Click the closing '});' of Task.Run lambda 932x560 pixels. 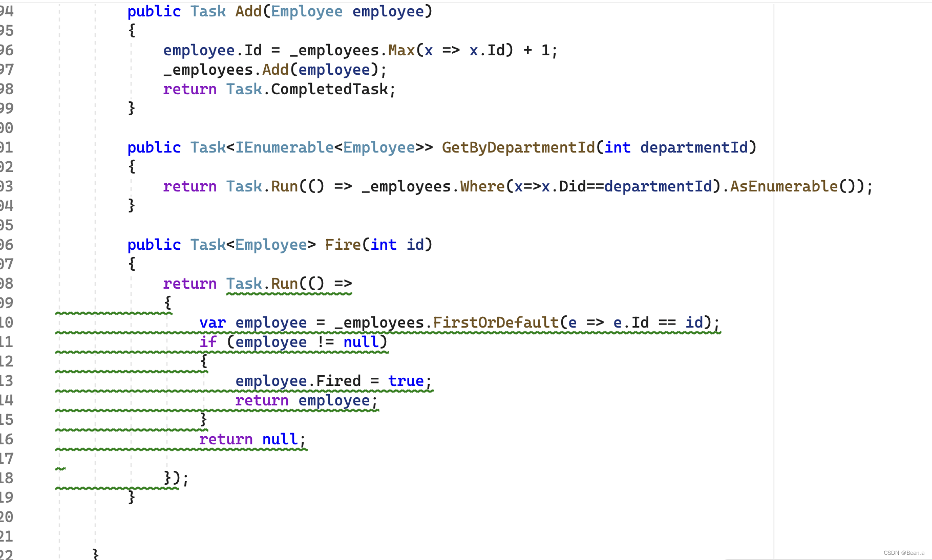coord(176,478)
